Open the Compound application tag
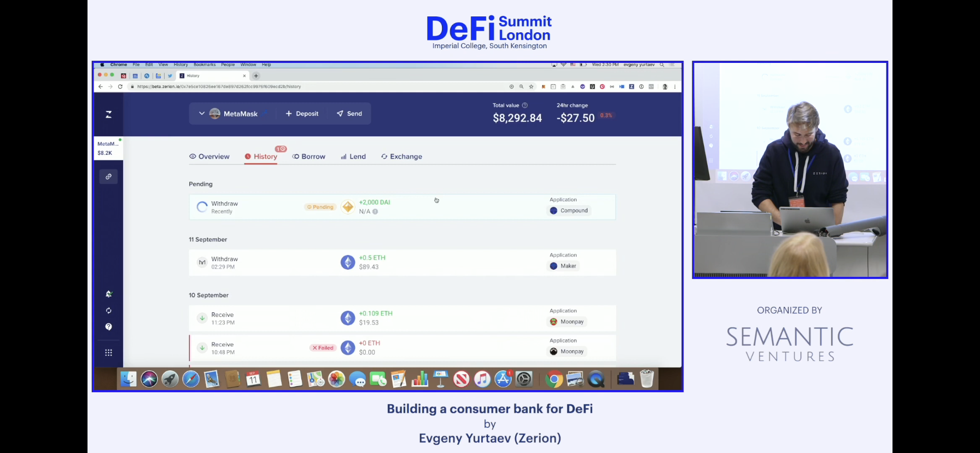The height and width of the screenshot is (453, 980). 569,211
